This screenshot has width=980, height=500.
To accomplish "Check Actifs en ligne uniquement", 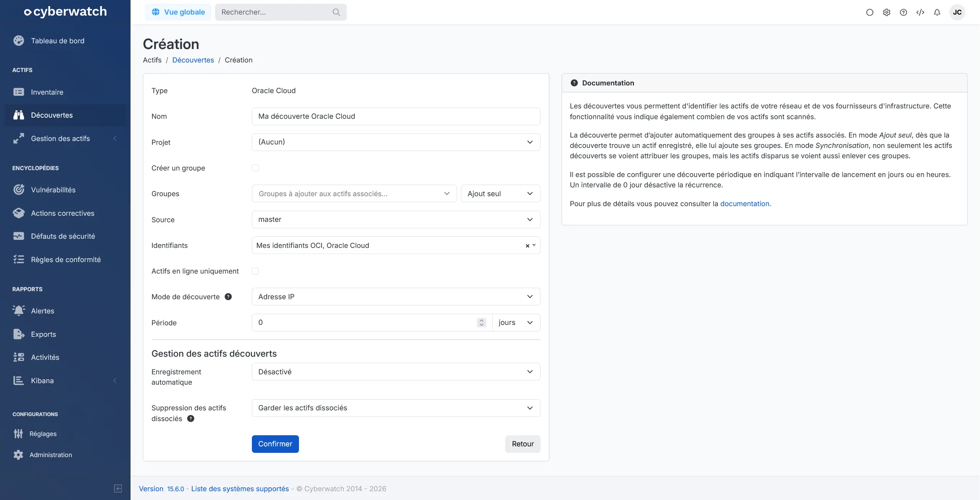I will point(255,271).
